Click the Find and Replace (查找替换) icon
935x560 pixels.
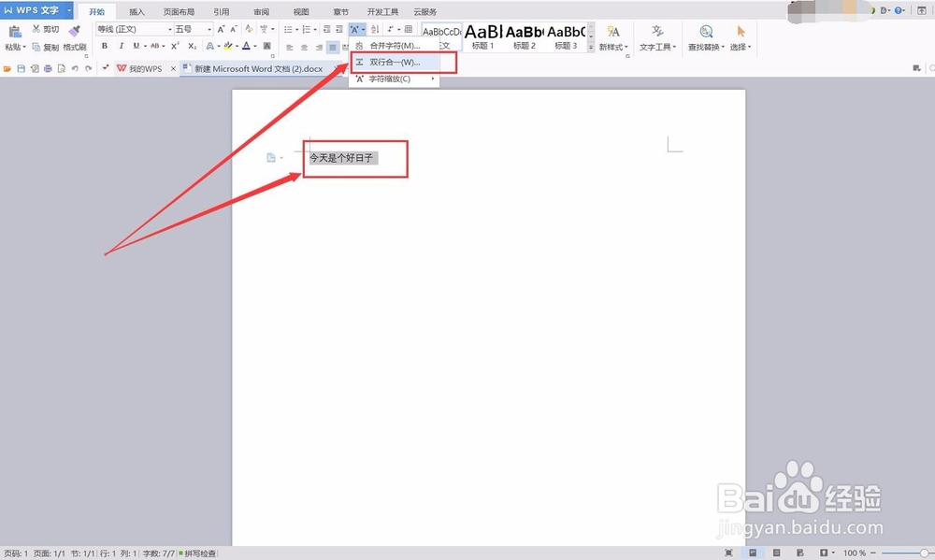click(706, 32)
